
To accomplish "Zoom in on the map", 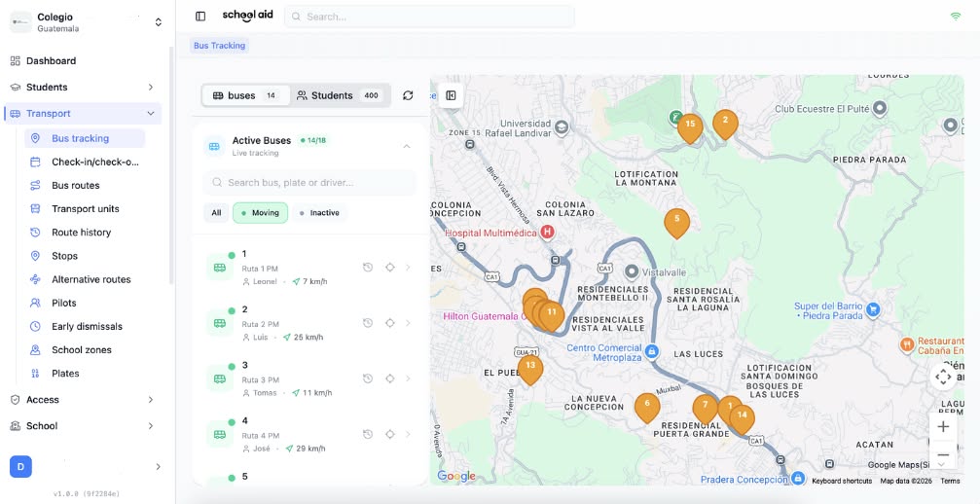I will pos(943,427).
